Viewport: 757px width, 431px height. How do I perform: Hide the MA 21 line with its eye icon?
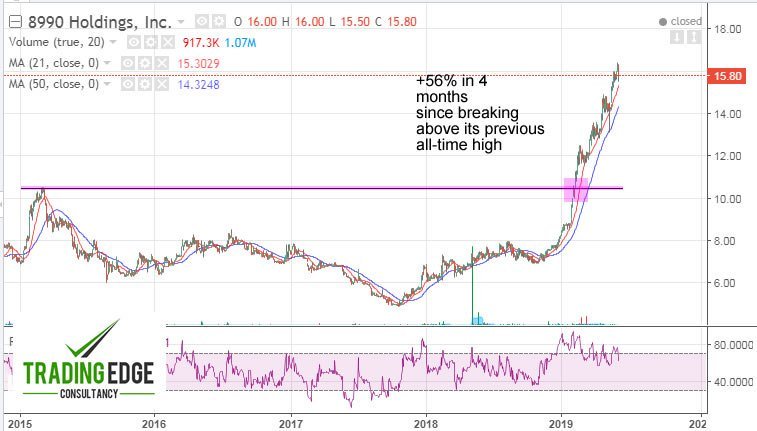tap(128, 63)
